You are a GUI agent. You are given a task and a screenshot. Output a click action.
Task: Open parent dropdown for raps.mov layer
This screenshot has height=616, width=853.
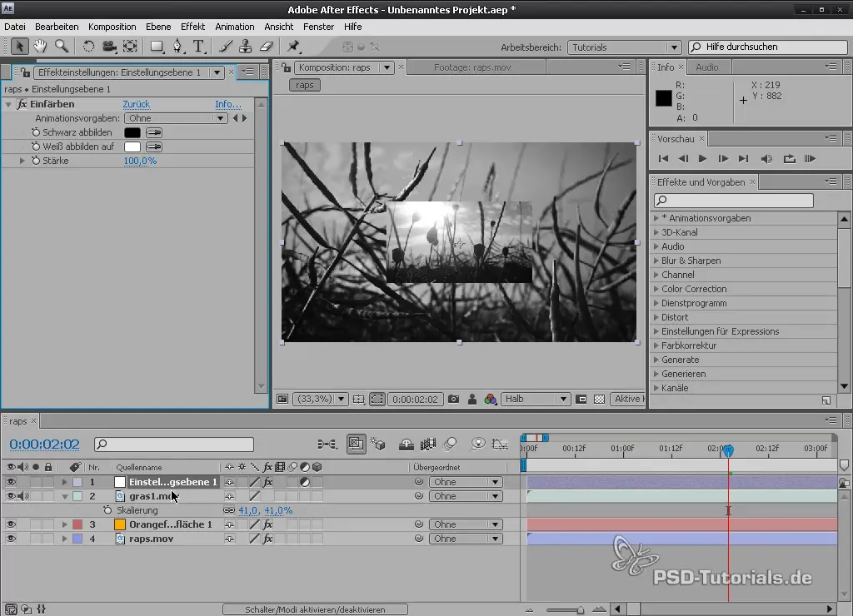465,539
